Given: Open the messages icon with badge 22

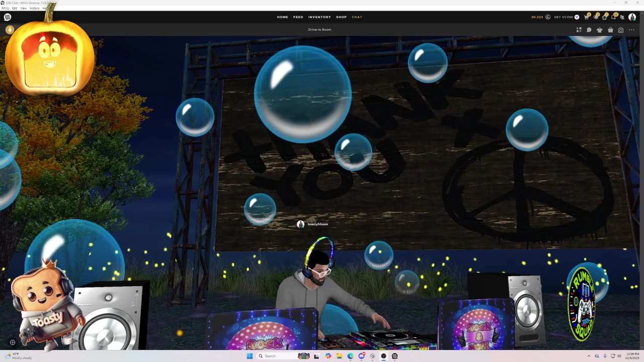Looking at the screenshot, I should pyautogui.click(x=614, y=17).
